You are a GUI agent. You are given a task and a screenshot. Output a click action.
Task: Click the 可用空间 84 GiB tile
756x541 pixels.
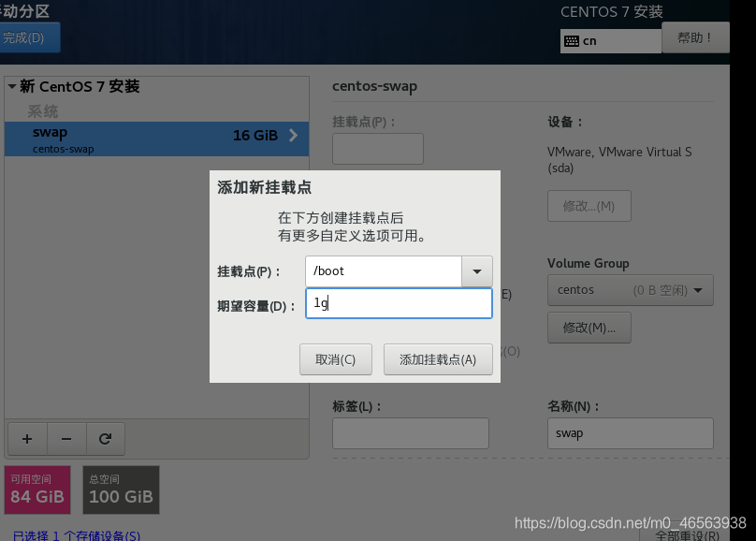coord(37,490)
